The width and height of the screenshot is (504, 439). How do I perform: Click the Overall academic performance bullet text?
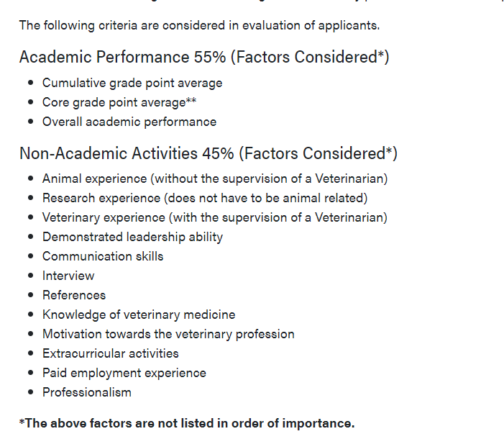point(129,122)
